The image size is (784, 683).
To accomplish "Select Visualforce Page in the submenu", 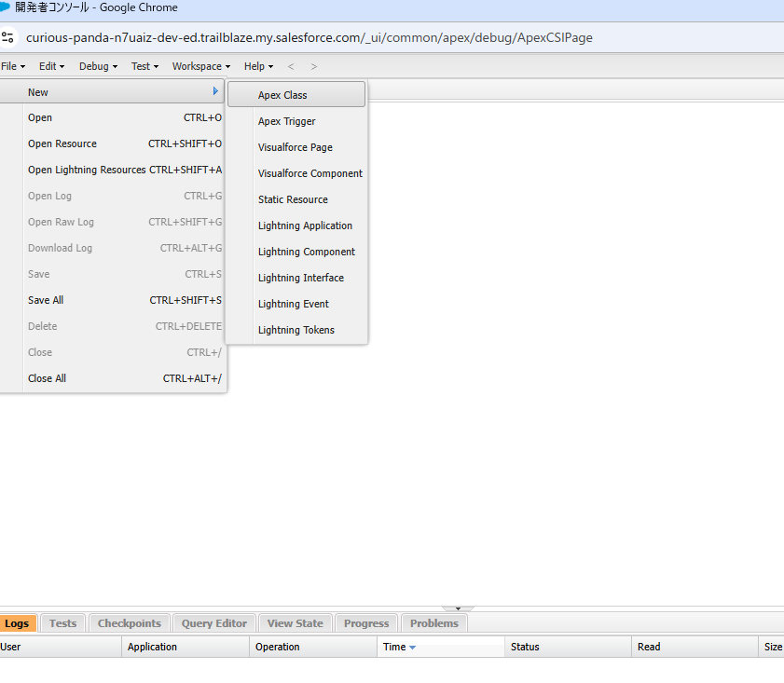I will [x=296, y=147].
